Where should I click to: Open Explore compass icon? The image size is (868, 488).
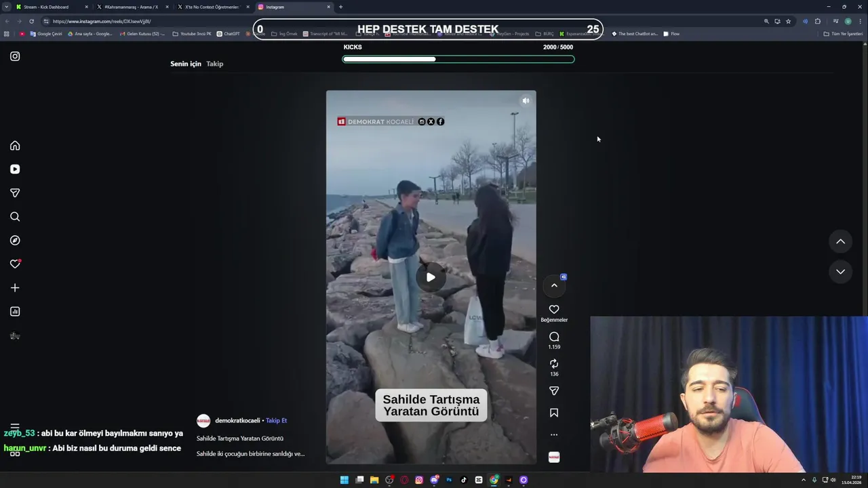15,241
